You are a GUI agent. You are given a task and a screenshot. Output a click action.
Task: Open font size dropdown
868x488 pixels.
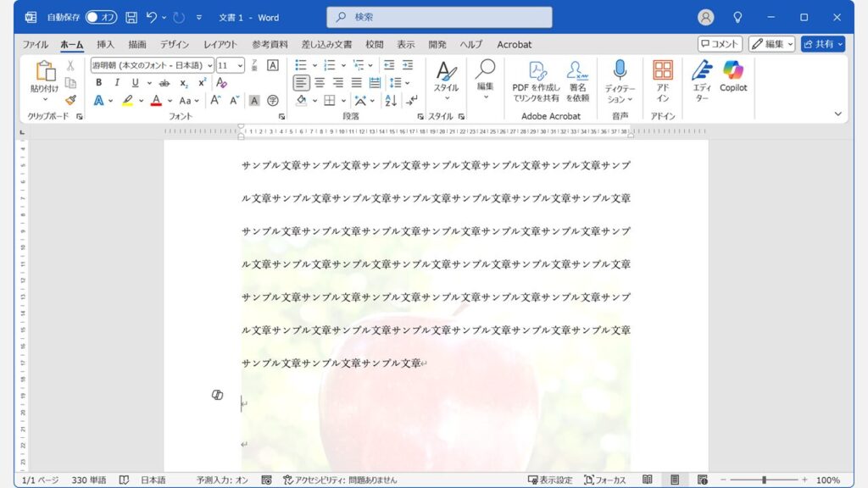240,65
